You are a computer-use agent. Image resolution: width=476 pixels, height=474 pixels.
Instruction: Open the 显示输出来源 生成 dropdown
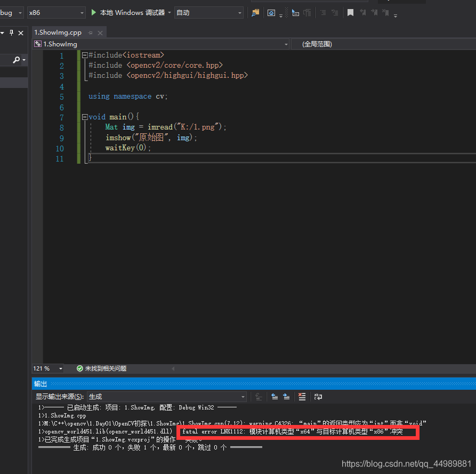pos(167,397)
